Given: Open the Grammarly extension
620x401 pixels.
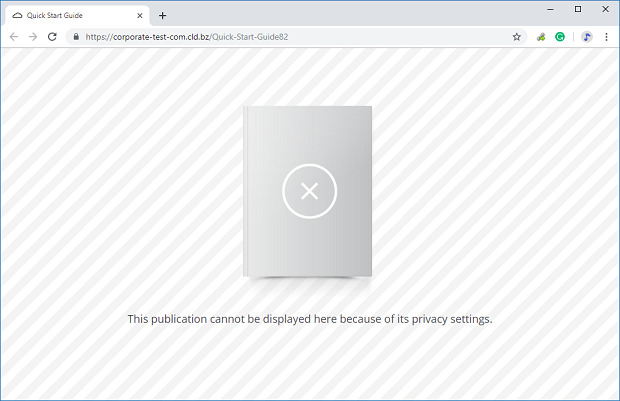Looking at the screenshot, I should (560, 37).
